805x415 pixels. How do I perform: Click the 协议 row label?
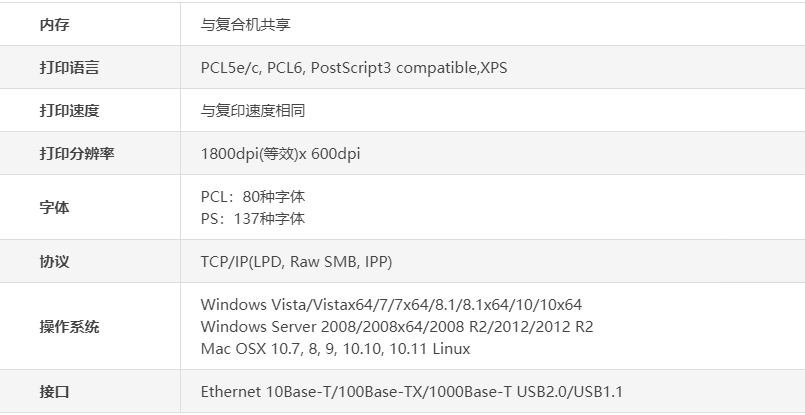[x=54, y=261]
